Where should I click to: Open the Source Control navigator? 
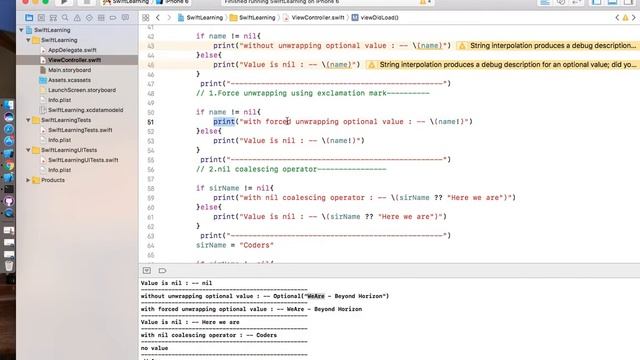click(41, 18)
